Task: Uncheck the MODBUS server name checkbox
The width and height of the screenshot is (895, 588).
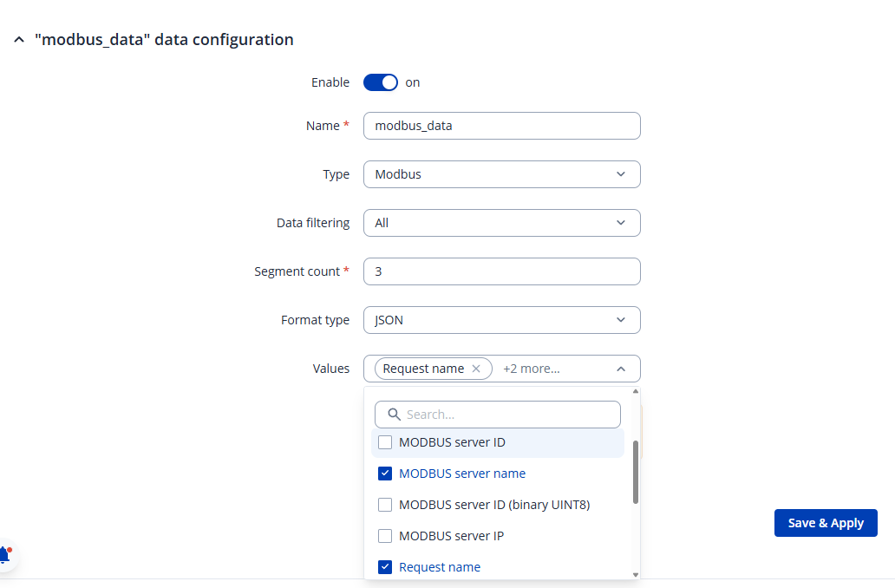Action: 385,474
